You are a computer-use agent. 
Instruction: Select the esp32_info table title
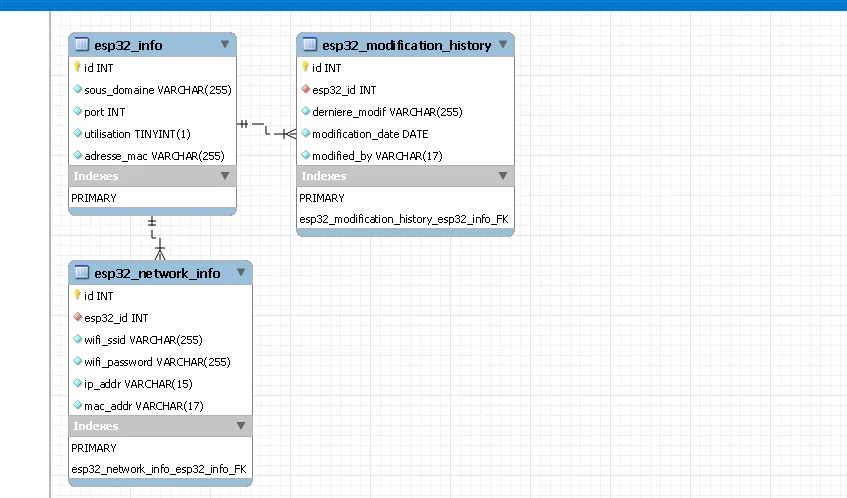click(x=128, y=45)
